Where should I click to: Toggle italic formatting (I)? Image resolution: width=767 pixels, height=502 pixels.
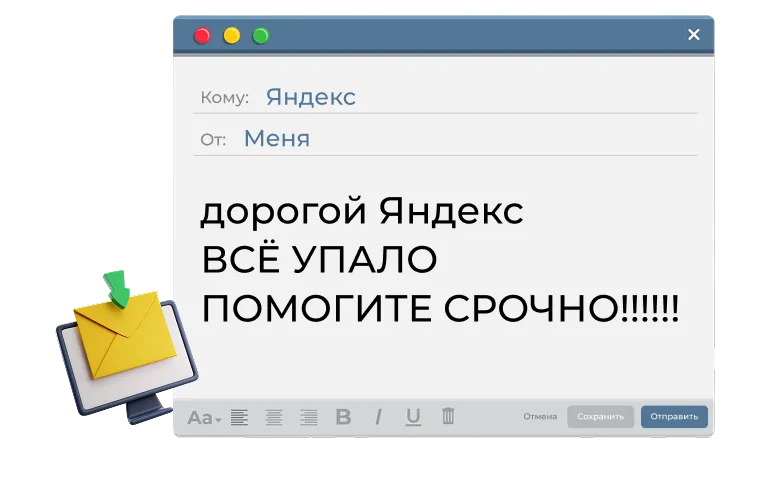pyautogui.click(x=378, y=417)
